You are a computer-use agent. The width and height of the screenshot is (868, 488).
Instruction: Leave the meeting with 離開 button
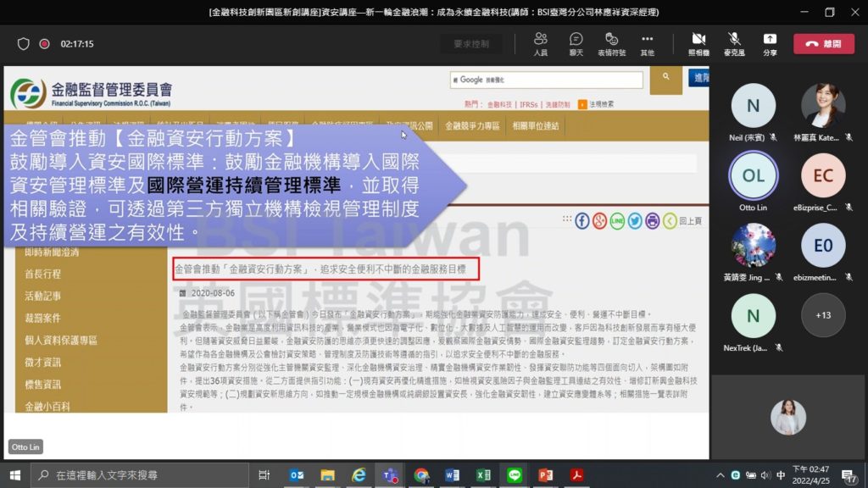pos(824,44)
